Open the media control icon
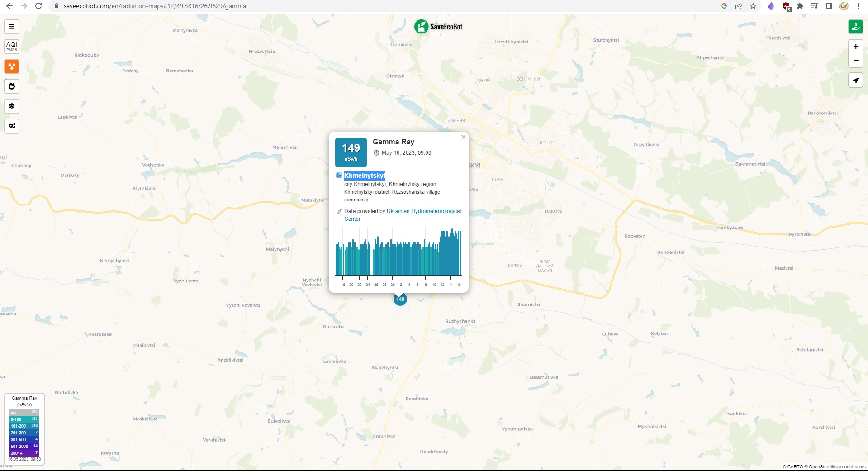The image size is (868, 471). pos(815,6)
